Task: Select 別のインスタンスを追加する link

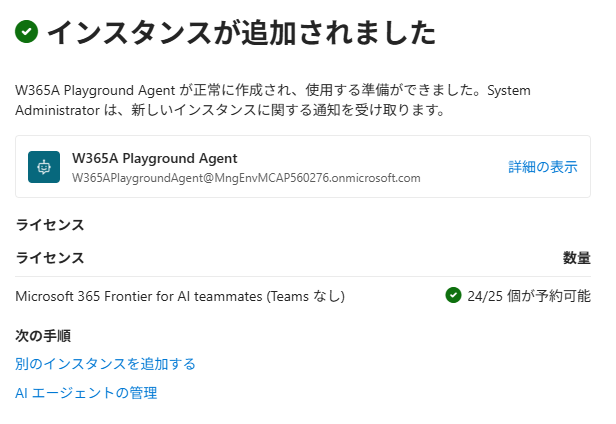Action: tap(105, 364)
